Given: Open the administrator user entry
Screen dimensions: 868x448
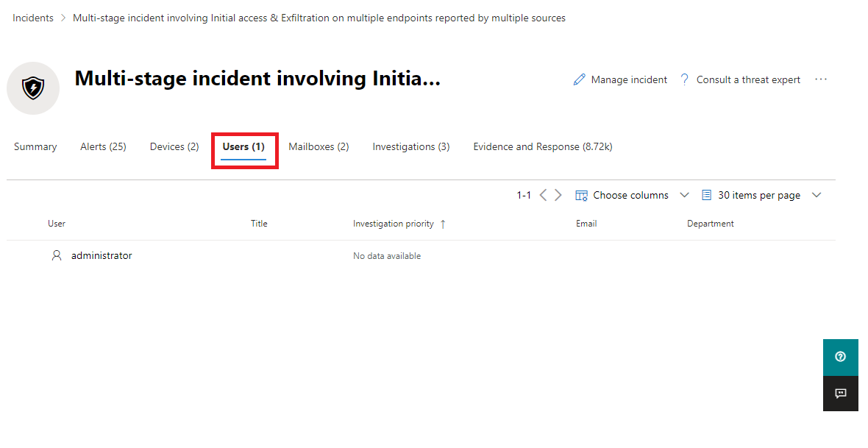Looking at the screenshot, I should pyautogui.click(x=102, y=255).
